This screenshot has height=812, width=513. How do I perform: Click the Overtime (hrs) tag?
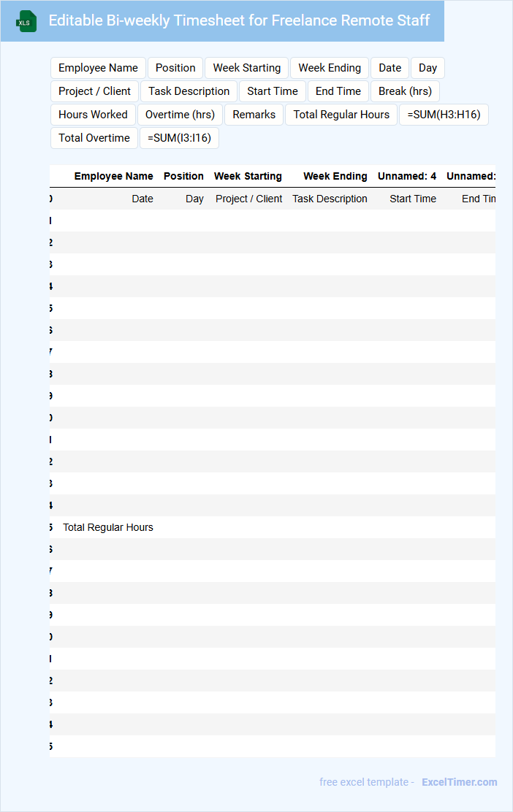coord(180,115)
